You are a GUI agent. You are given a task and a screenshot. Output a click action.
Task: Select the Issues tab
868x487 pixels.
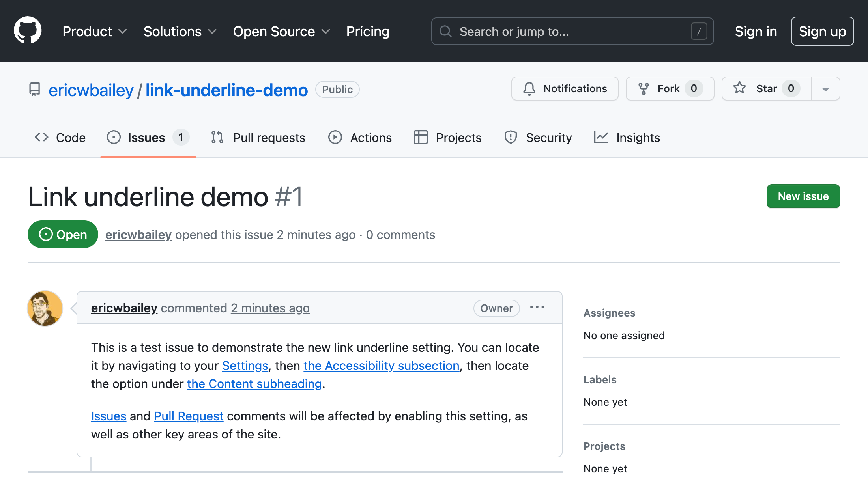point(148,138)
